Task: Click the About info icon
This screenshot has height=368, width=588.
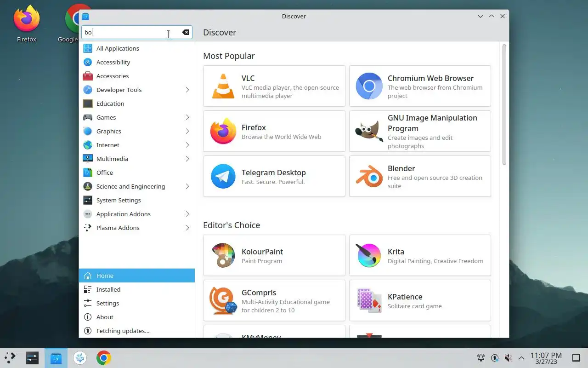Action: (88, 317)
